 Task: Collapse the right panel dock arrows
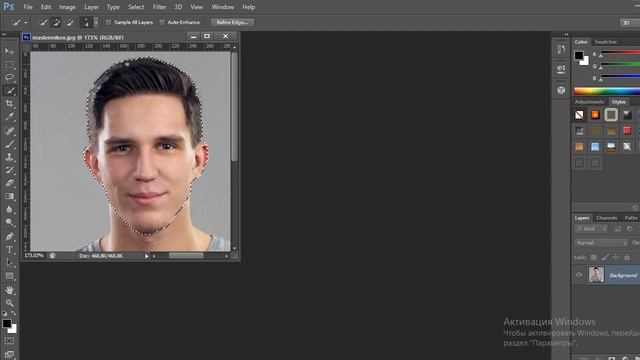pyautogui.click(x=566, y=34)
